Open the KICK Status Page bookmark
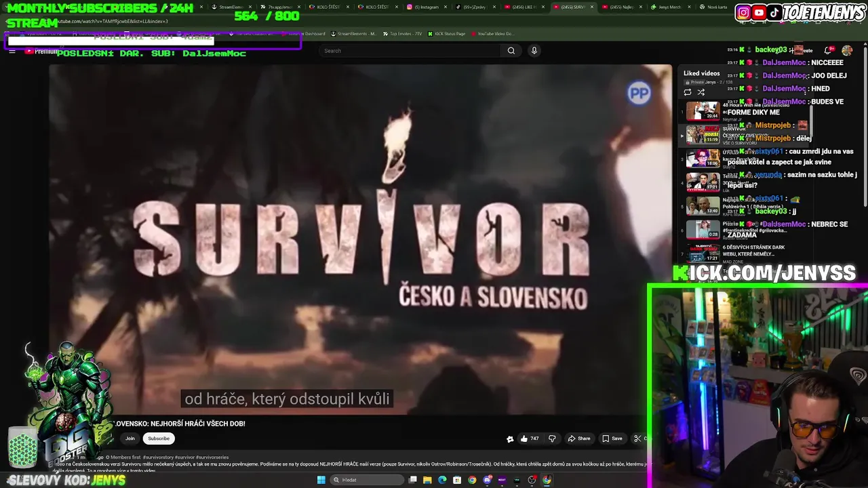Image resolution: width=868 pixels, height=488 pixels. point(447,34)
